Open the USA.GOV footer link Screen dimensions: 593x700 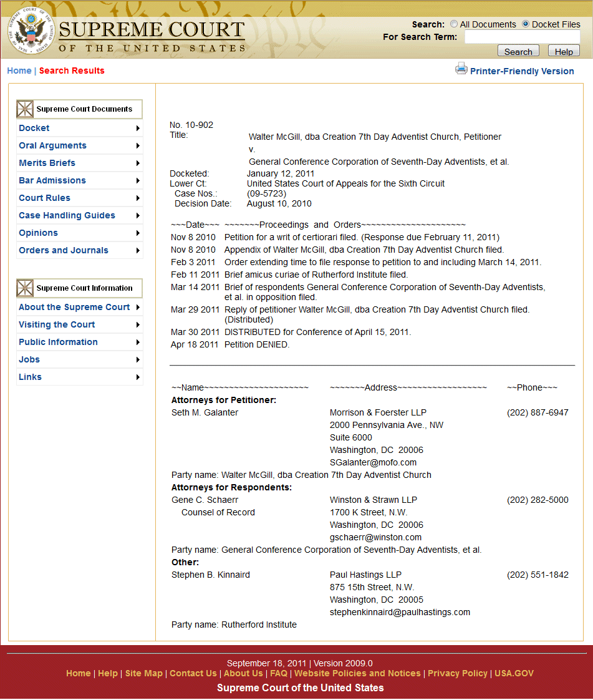tap(514, 673)
